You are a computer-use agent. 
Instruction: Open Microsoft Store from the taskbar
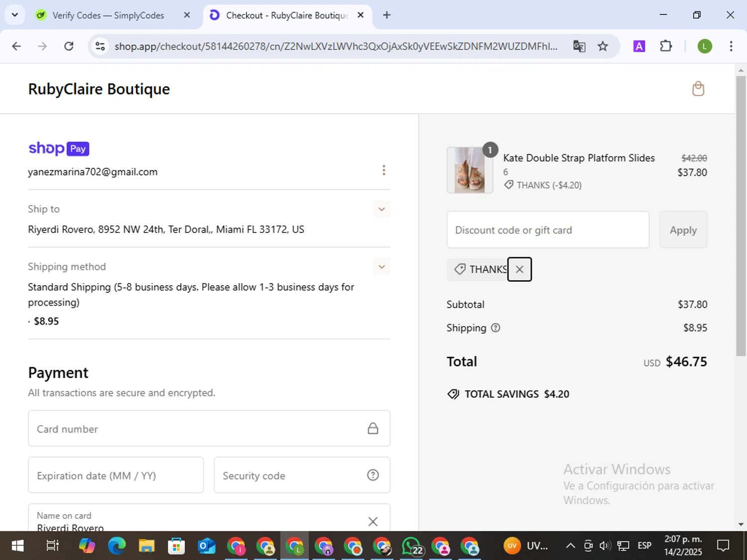(x=176, y=546)
